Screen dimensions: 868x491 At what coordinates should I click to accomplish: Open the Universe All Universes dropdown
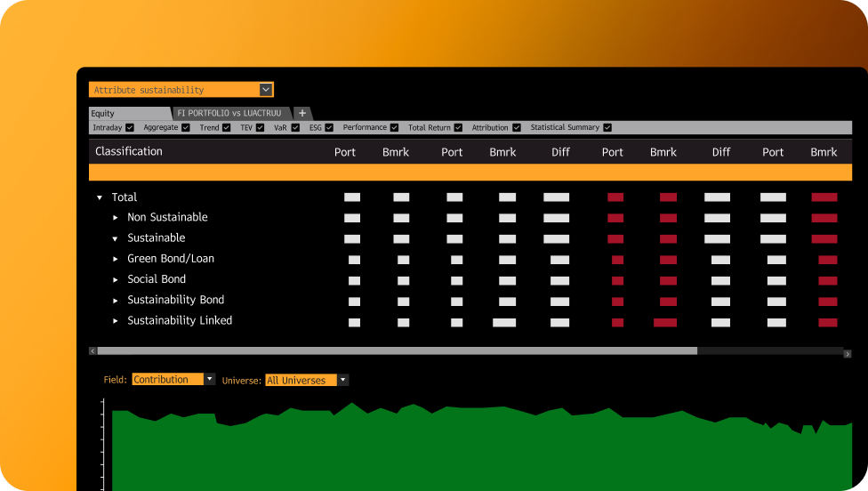[x=343, y=380]
